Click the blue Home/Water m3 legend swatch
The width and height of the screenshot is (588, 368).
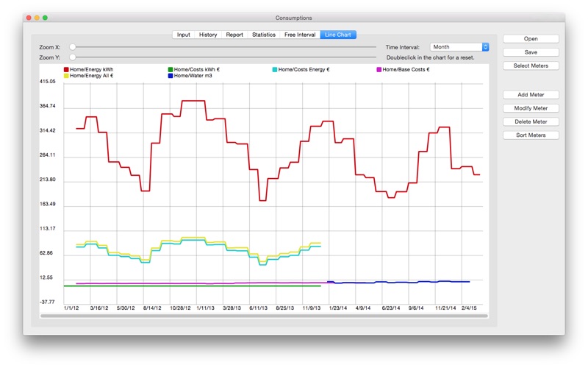(x=171, y=76)
